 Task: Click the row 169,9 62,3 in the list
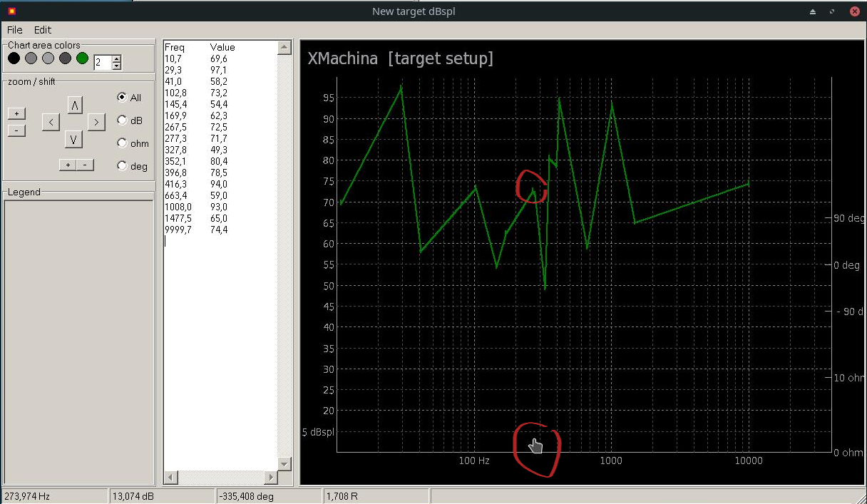click(x=197, y=115)
